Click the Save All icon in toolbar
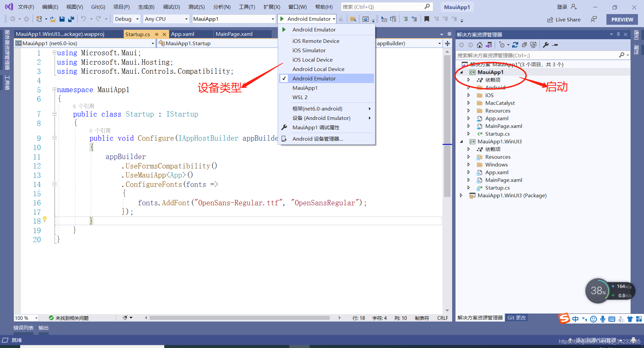 [71, 19]
